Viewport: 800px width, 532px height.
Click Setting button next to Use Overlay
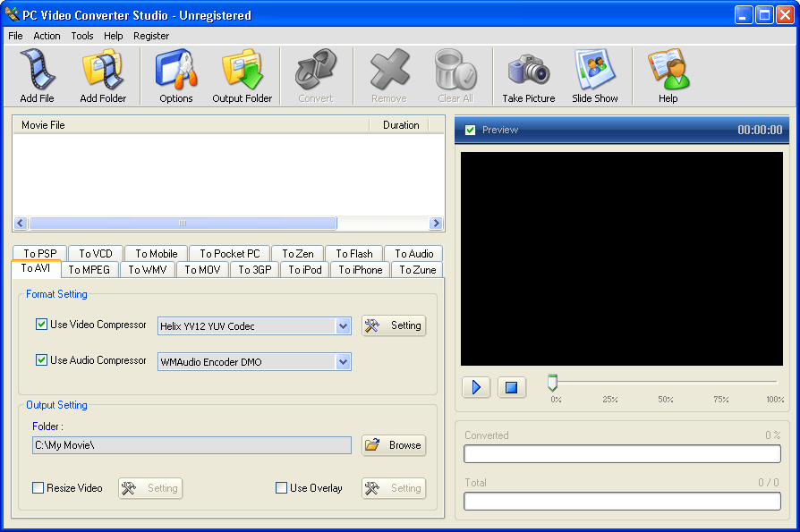tap(394, 487)
